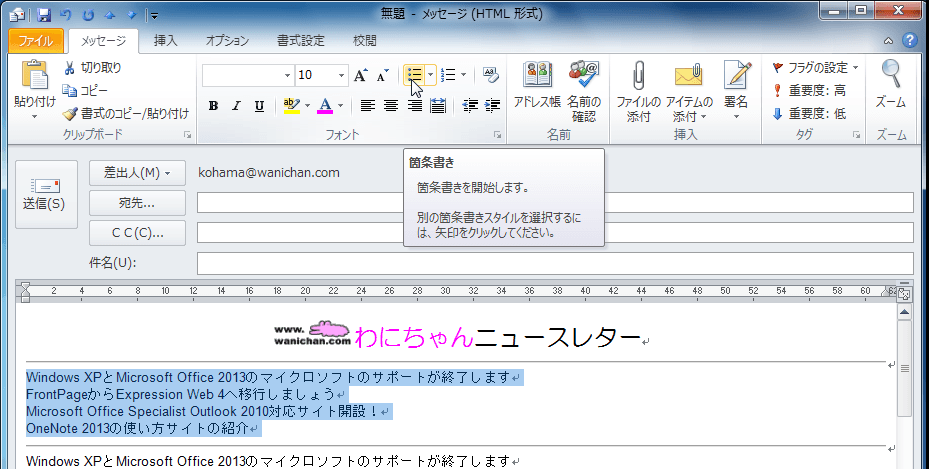Set High Importance (重要度: 高)

pos(809,91)
